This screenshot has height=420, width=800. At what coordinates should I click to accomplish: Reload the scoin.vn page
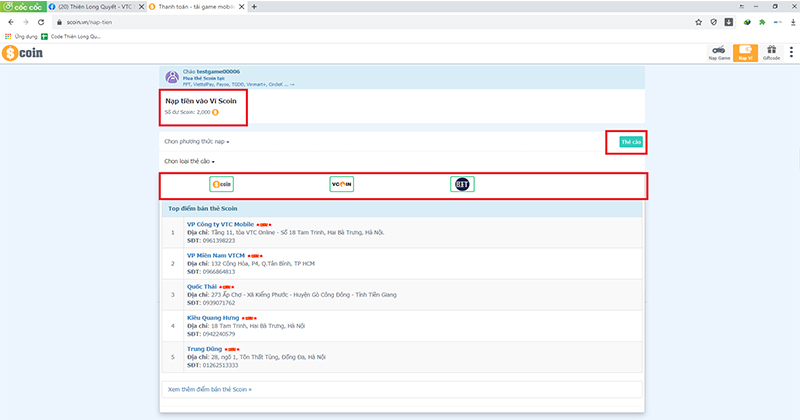pos(41,22)
